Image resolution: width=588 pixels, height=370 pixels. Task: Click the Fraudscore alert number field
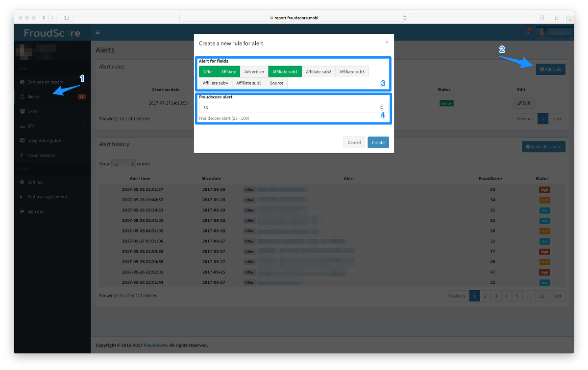pos(289,107)
